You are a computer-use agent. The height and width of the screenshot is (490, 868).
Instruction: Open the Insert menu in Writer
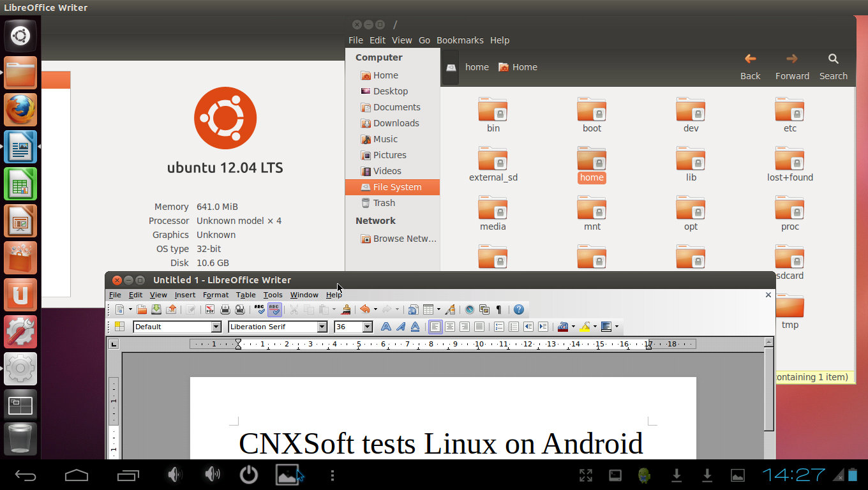coord(185,295)
